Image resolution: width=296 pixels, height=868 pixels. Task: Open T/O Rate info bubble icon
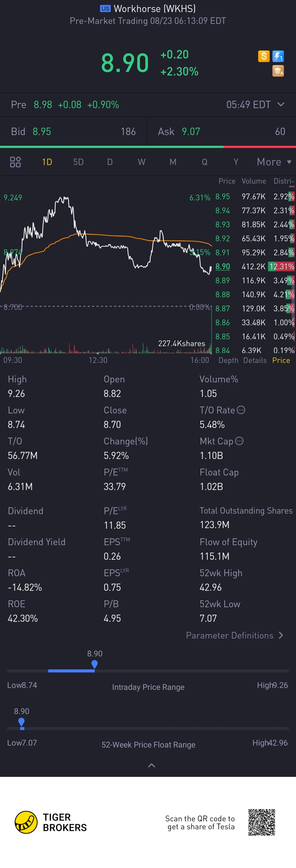click(241, 410)
